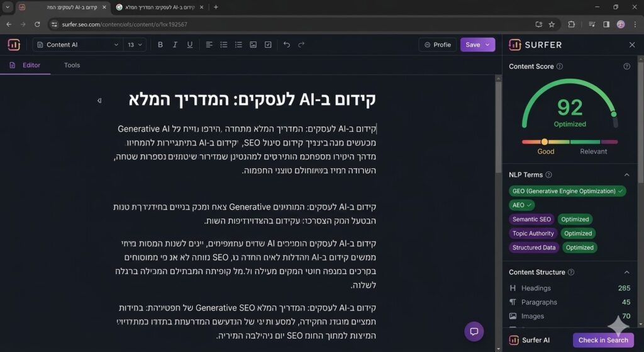Switch to the Tools tab
The height and width of the screenshot is (352, 644).
[72, 65]
